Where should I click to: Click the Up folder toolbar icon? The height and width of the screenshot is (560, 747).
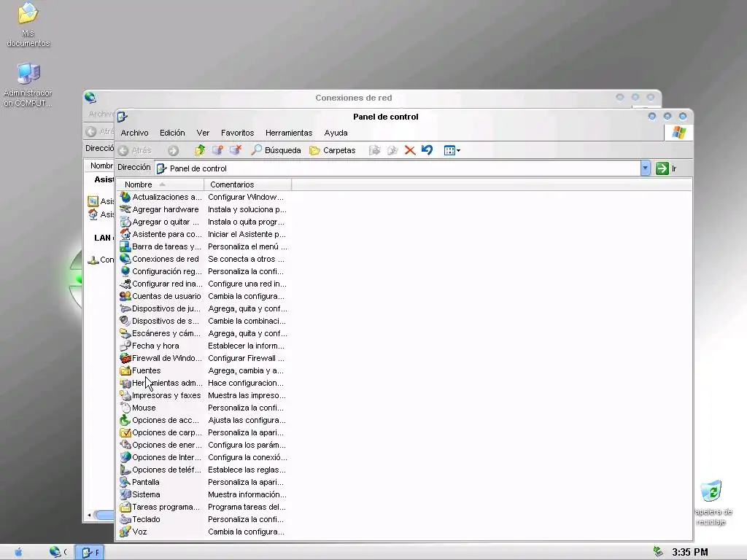pyautogui.click(x=200, y=150)
